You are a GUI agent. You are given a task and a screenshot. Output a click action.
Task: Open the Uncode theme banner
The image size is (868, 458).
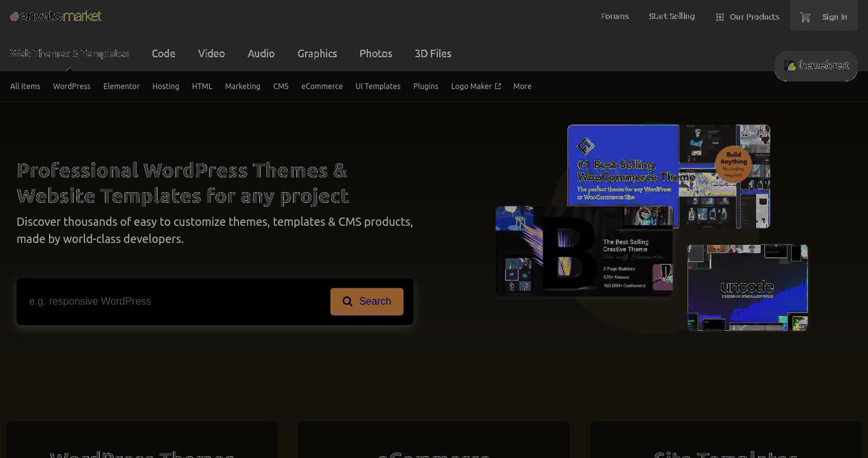[x=747, y=288]
